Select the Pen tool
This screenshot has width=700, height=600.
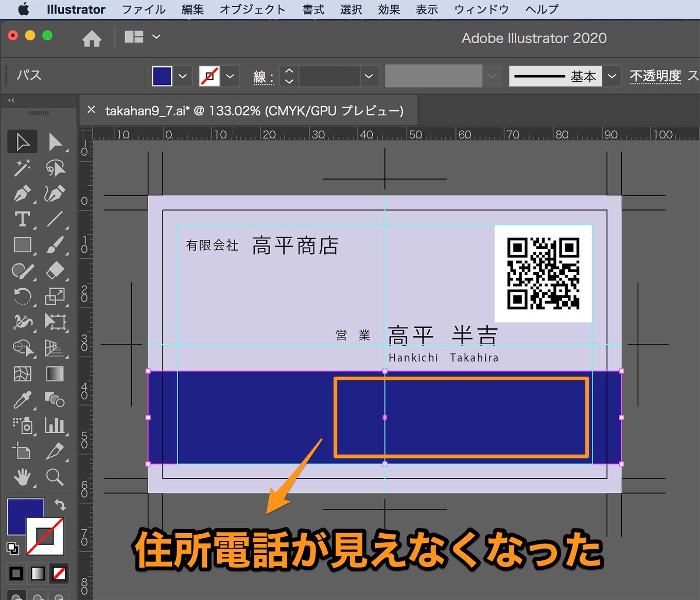coord(23,193)
